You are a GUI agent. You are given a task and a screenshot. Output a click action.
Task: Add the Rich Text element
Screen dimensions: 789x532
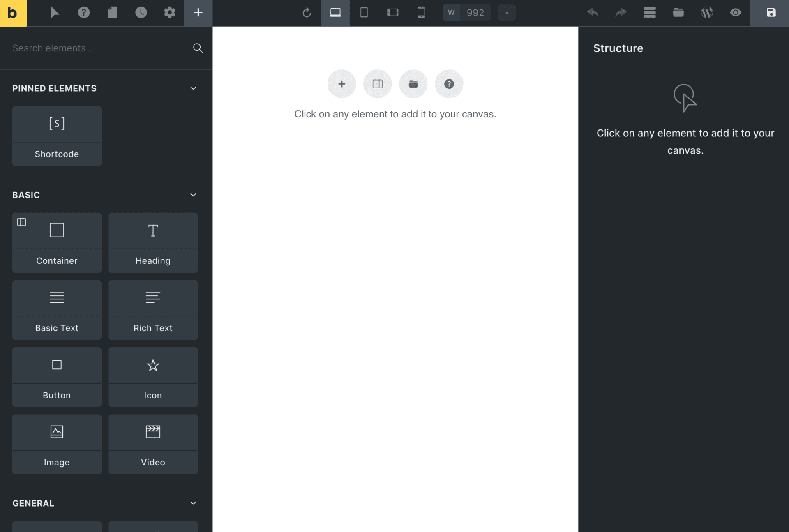tap(153, 310)
